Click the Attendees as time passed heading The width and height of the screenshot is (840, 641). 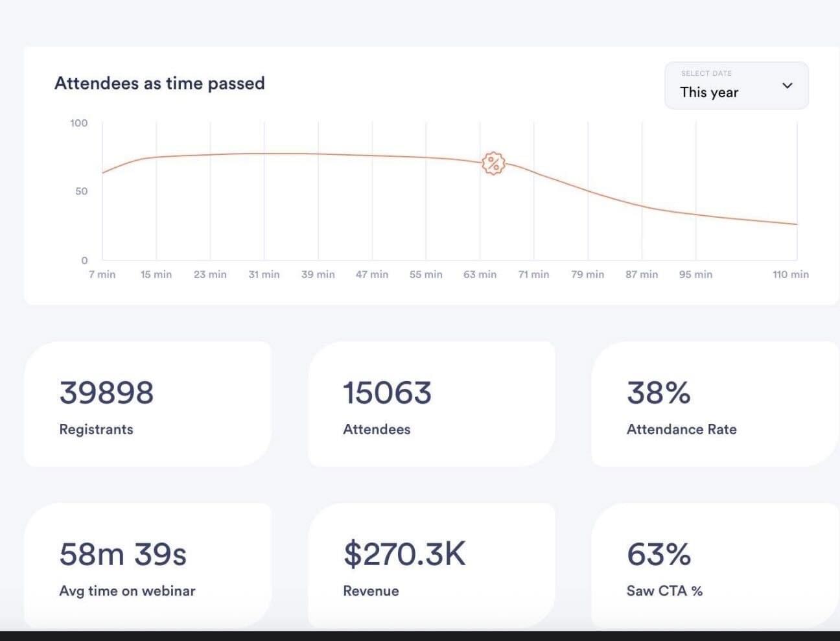(x=159, y=84)
